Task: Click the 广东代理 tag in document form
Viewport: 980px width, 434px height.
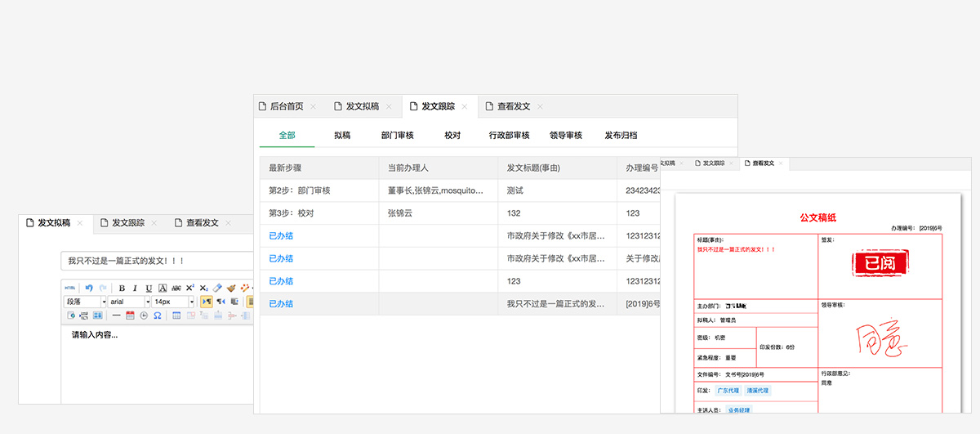Action: click(x=728, y=391)
